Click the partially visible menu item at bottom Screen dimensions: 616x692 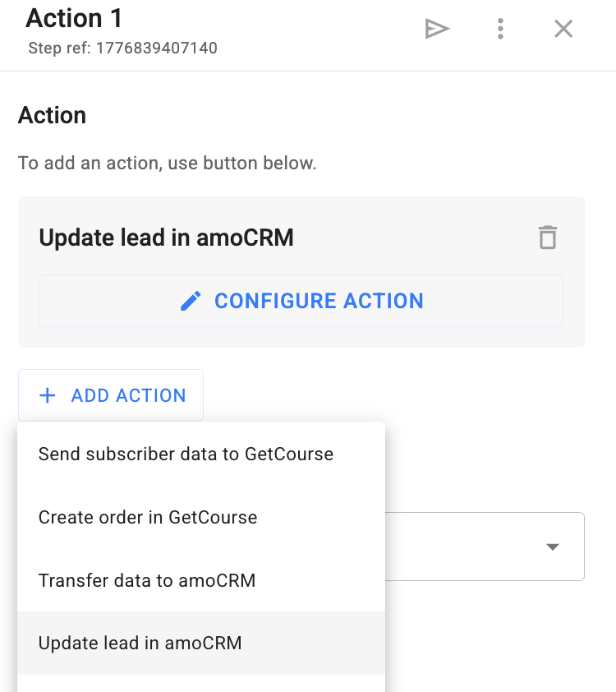coord(200,684)
